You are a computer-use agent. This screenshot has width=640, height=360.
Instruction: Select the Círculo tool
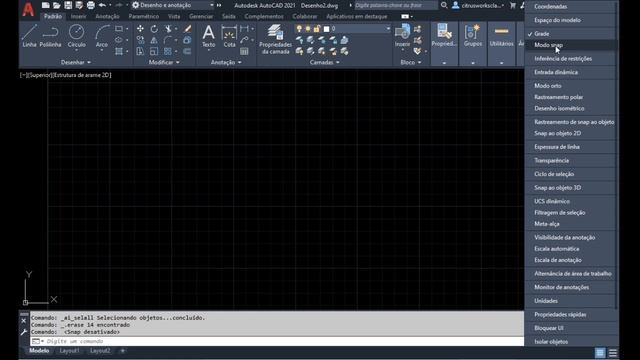pyautogui.click(x=76, y=36)
